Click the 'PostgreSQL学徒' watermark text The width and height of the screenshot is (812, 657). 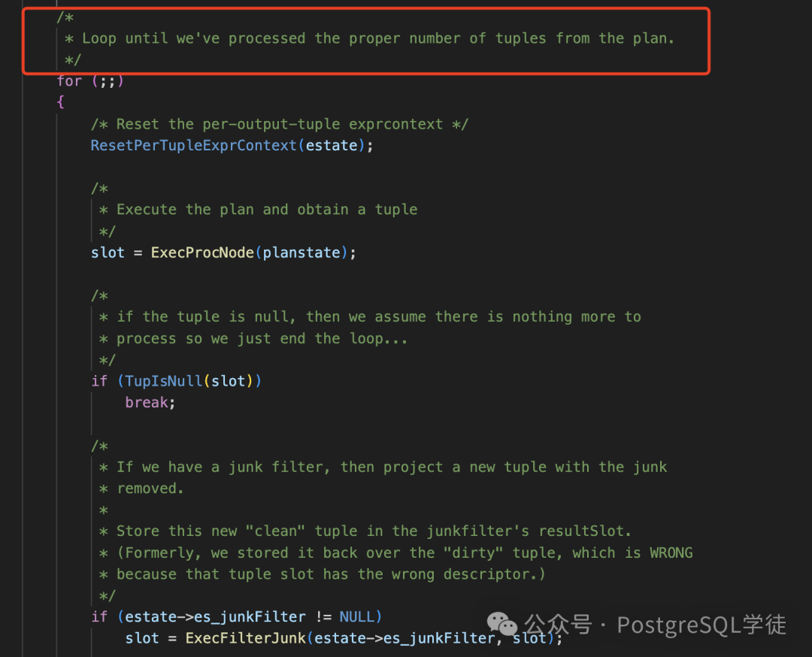tap(701, 625)
